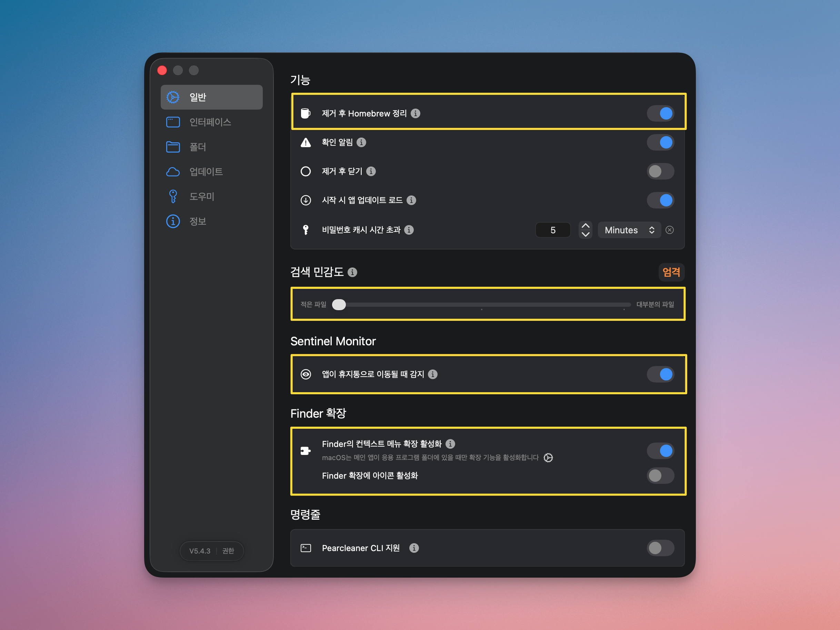Click info icon beside 확인 알림
840x630 pixels.
click(x=361, y=142)
